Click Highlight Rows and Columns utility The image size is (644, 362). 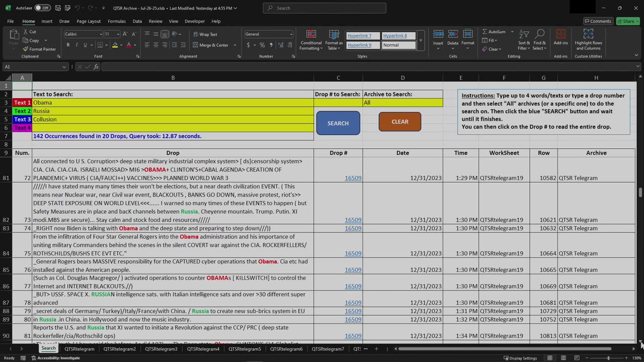point(588,39)
